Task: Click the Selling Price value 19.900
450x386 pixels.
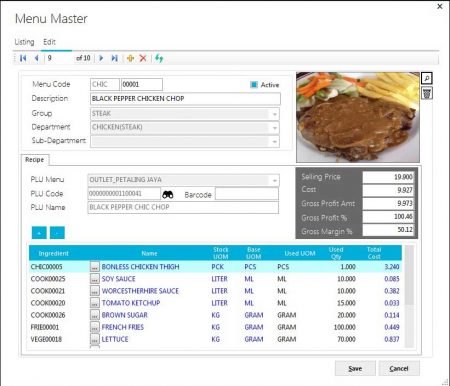Action: 388,177
